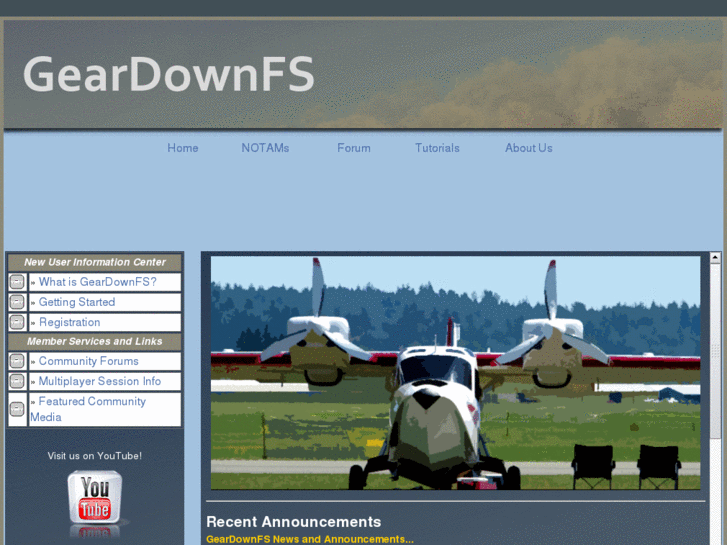
Task: Open the Tutorials menu item
Action: (x=437, y=148)
